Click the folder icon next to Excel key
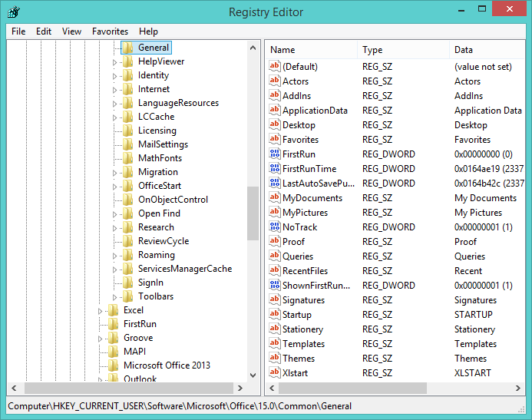The height and width of the screenshot is (420, 532). coord(113,310)
